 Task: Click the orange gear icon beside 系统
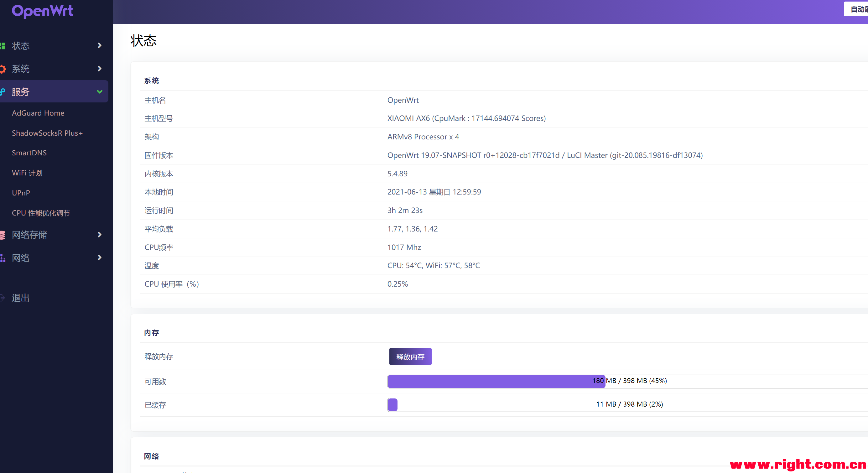coord(3,69)
